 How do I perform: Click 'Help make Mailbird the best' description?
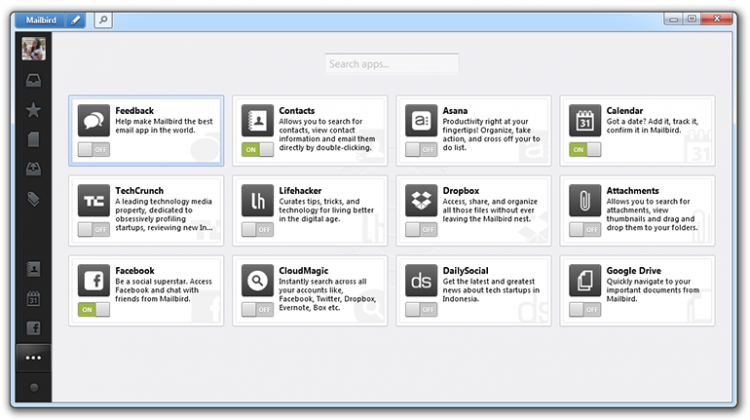coord(164,126)
